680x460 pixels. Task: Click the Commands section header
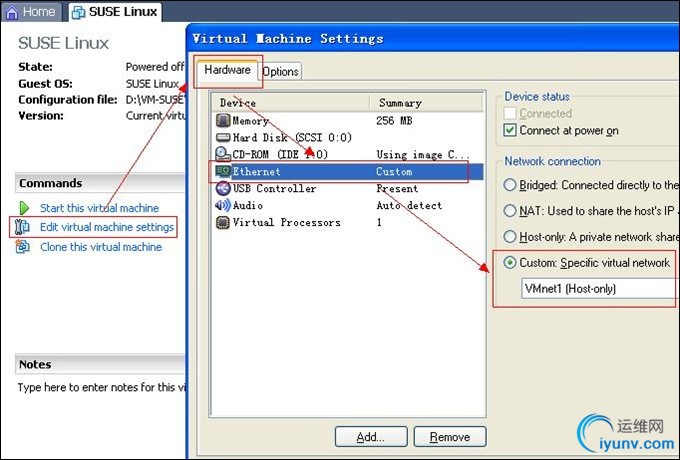coord(100,183)
